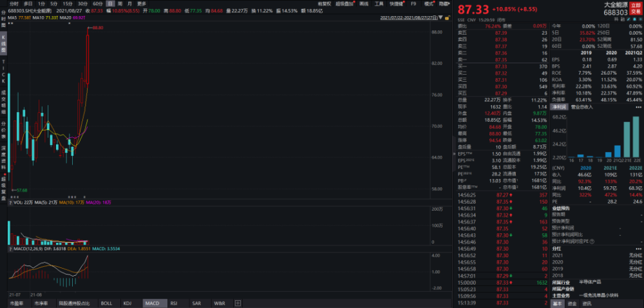Open the 更多 period options
644x308 pixels.
click(141, 4)
